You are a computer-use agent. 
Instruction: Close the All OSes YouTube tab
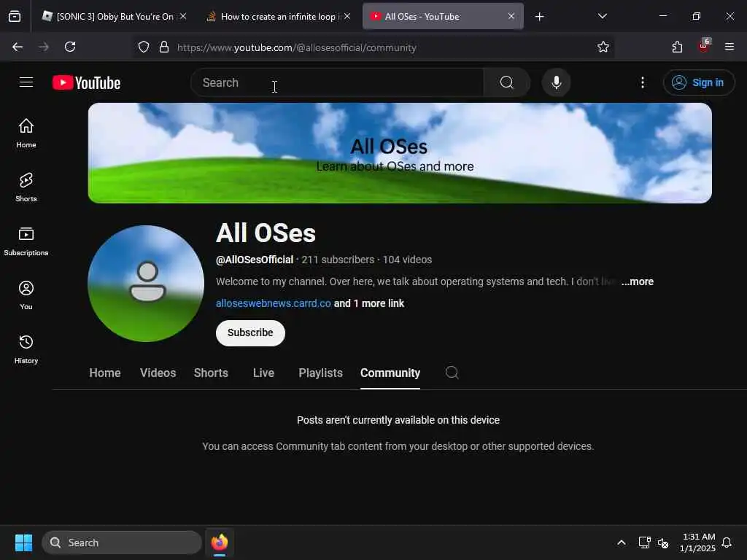[x=511, y=16]
